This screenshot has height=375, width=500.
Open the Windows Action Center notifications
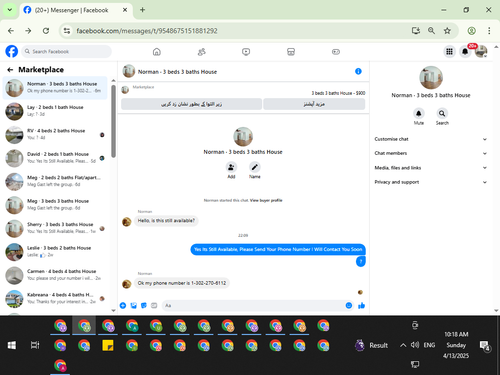point(484,346)
